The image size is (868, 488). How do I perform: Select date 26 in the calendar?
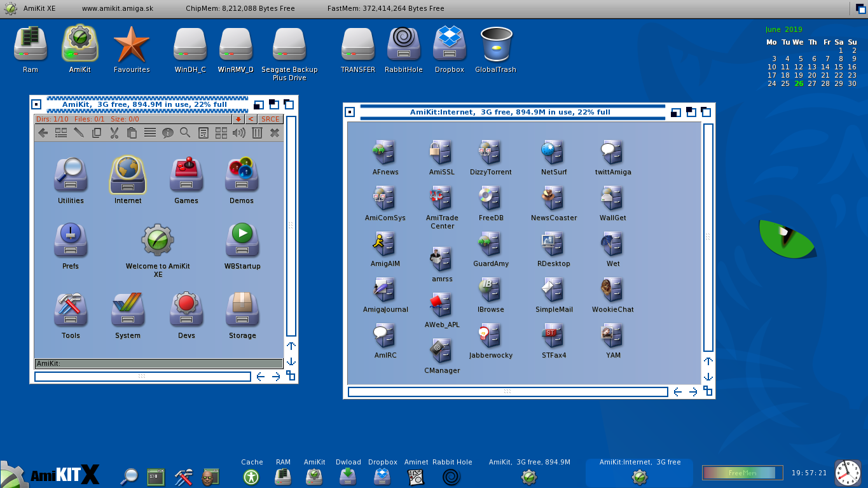[x=799, y=83]
